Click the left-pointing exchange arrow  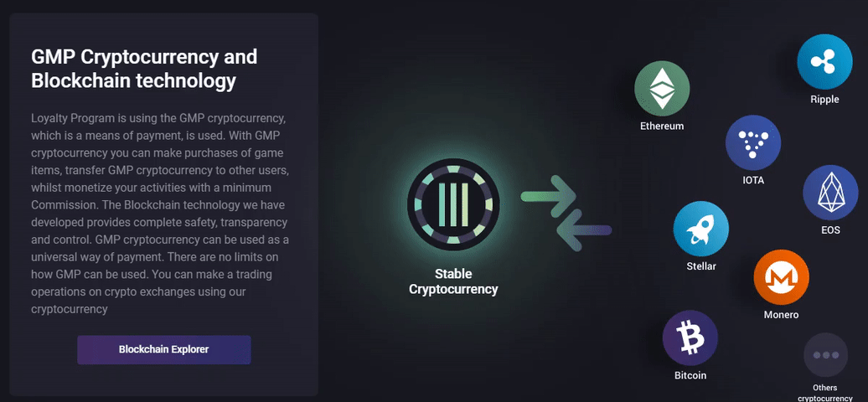[583, 230]
